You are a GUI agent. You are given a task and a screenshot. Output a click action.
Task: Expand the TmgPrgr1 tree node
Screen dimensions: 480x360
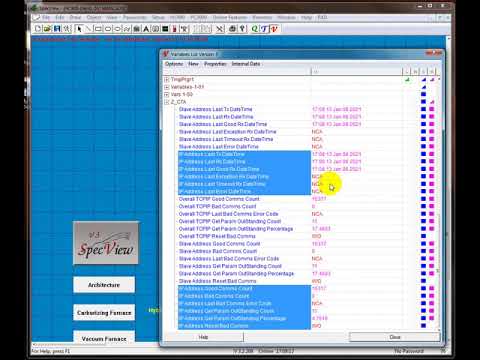[167, 80]
